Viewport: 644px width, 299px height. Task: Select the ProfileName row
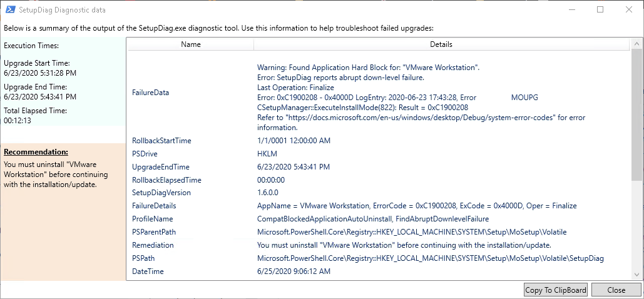coord(378,219)
